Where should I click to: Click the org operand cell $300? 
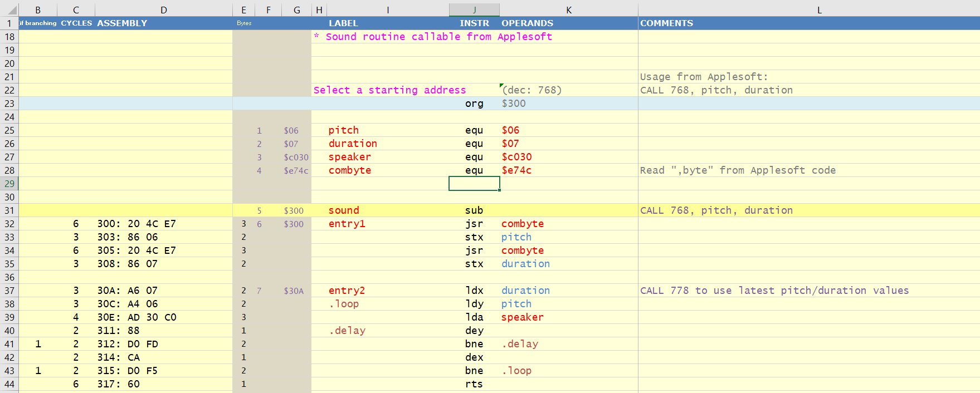(514, 104)
